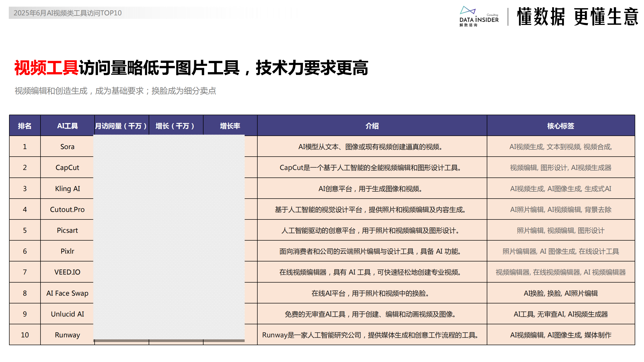The width and height of the screenshot is (644, 362).
Task: Click rank number 7 cell
Action: 25,272
